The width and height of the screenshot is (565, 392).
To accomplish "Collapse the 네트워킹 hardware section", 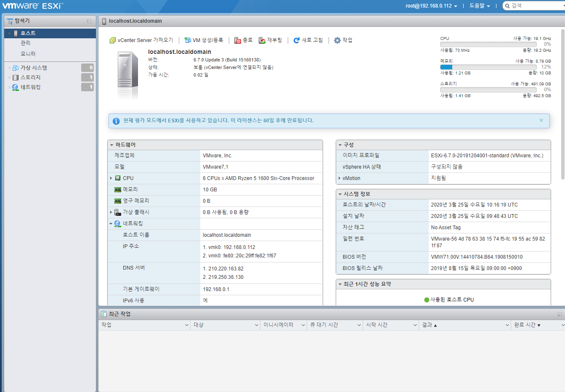I will [x=111, y=224].
